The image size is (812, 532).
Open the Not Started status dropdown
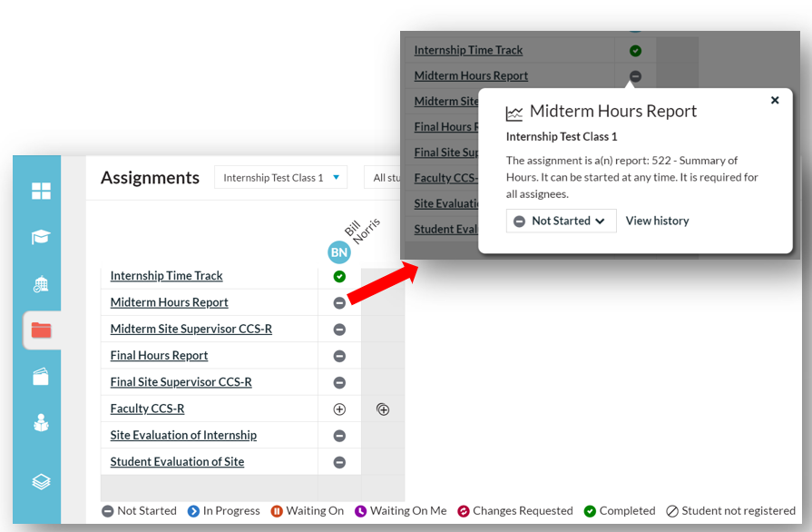pos(561,221)
